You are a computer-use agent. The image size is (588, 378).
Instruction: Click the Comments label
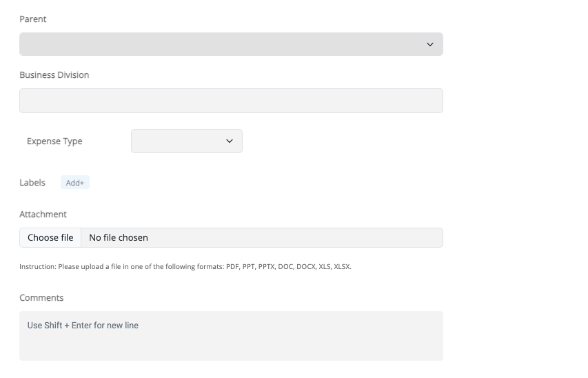pos(41,297)
